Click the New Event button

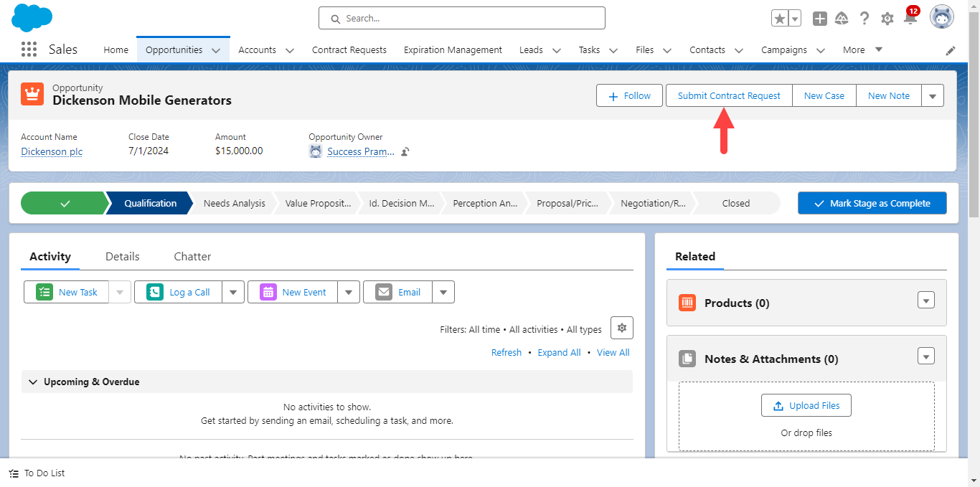pyautogui.click(x=292, y=292)
